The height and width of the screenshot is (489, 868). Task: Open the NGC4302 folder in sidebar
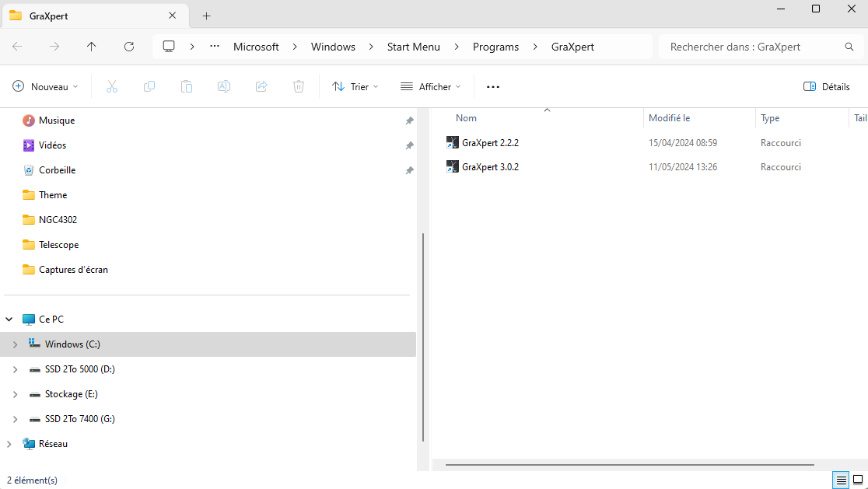coord(58,220)
